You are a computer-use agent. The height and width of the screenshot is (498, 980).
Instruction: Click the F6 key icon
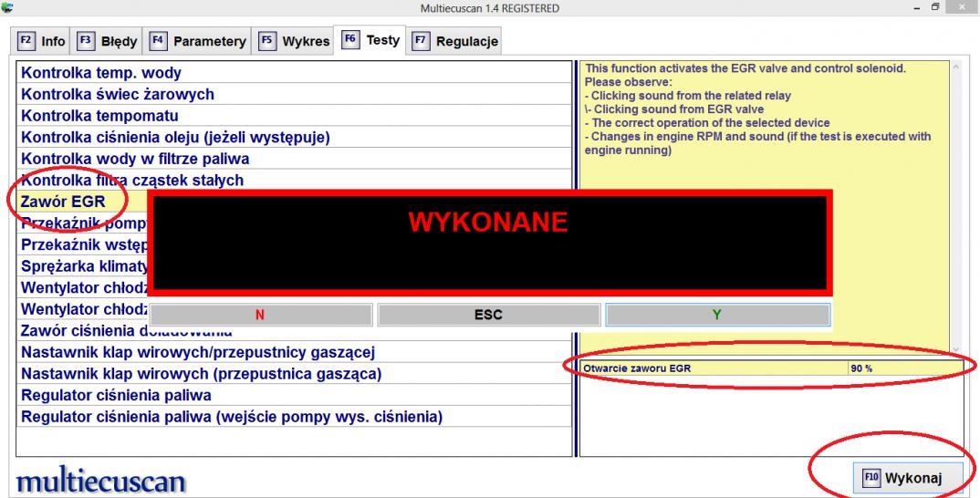click(350, 39)
